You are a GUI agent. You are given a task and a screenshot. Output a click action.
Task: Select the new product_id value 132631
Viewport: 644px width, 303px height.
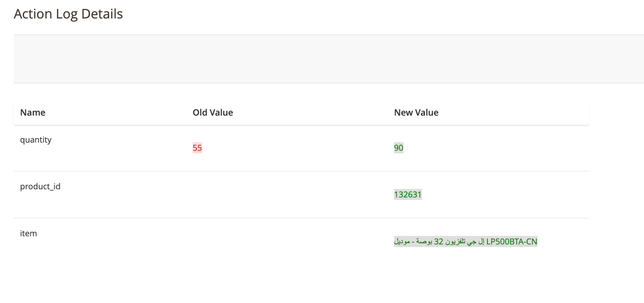pos(408,195)
